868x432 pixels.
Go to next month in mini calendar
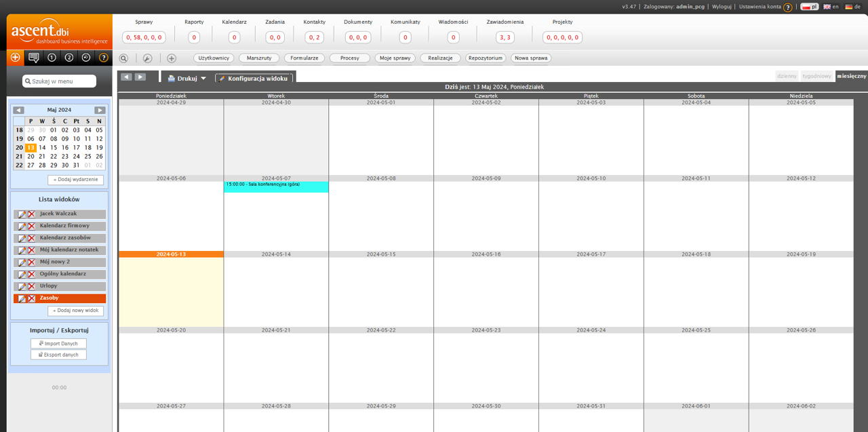point(100,110)
